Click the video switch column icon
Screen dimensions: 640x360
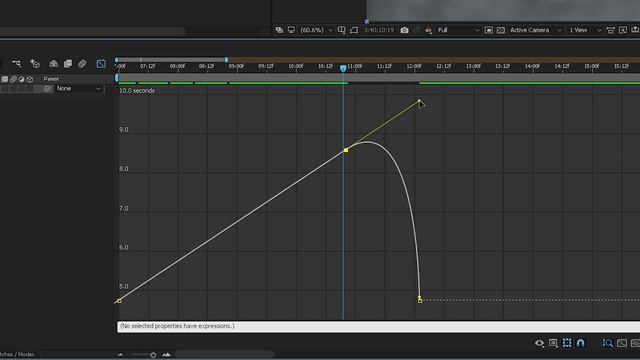tap(4, 79)
